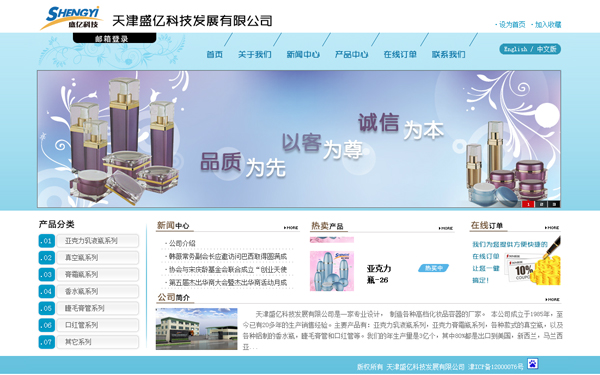Expand 热卖产品 section via MORE arrow
Image resolution: width=600 pixels, height=375 pixels.
(445, 228)
